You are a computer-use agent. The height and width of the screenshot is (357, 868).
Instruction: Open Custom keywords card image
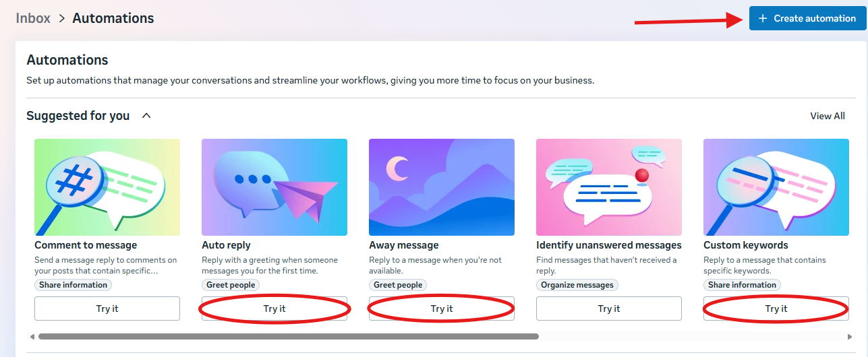(x=776, y=187)
